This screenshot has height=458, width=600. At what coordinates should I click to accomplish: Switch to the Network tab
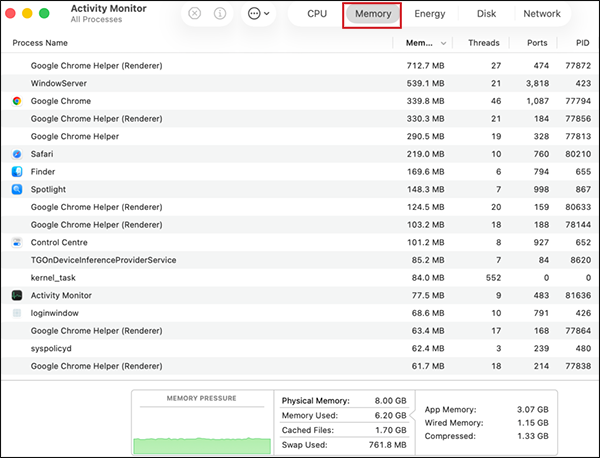542,14
